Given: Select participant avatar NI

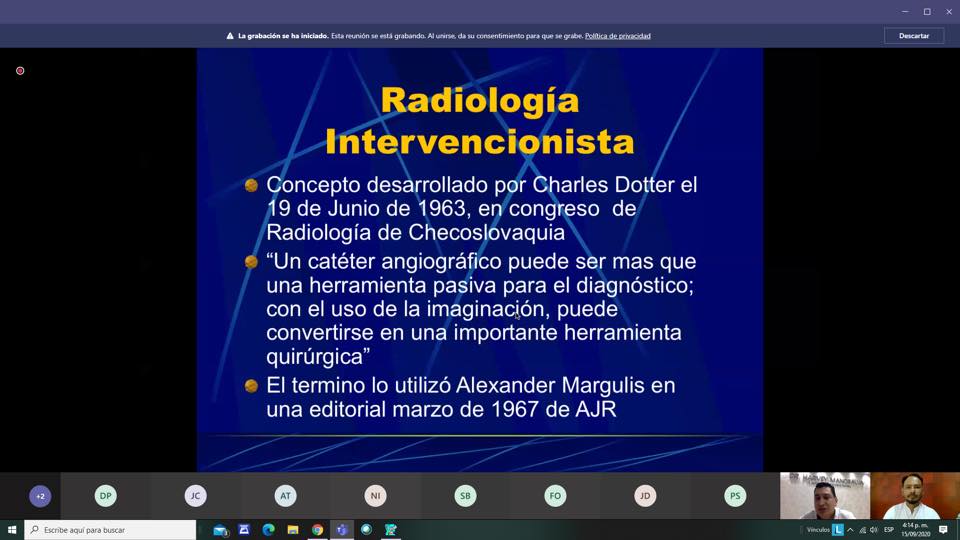Looking at the screenshot, I should (x=375, y=496).
